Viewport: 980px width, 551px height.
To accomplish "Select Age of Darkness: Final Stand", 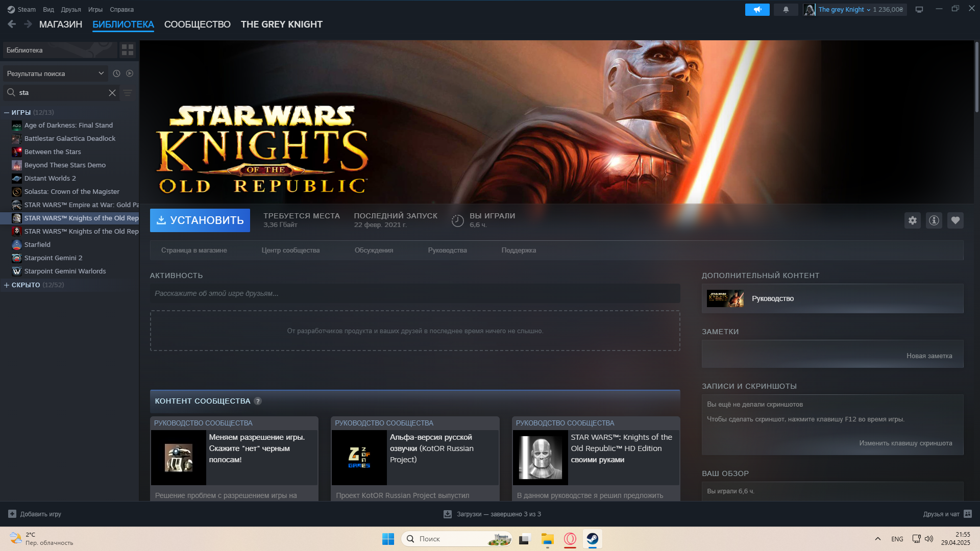I will [69, 125].
